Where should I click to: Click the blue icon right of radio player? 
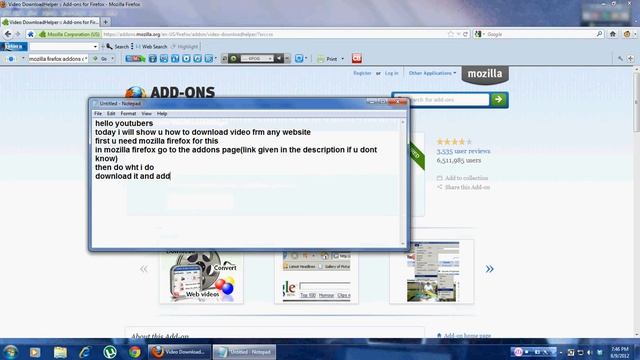[299, 59]
